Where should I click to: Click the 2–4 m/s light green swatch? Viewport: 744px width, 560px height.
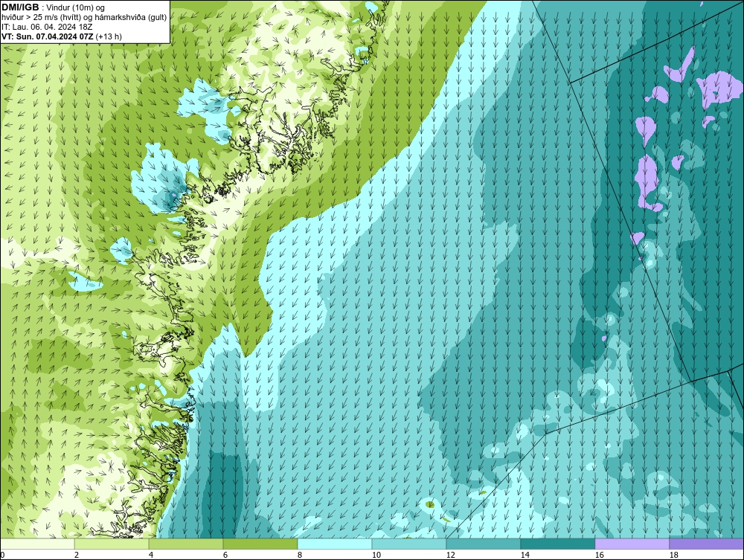112,544
